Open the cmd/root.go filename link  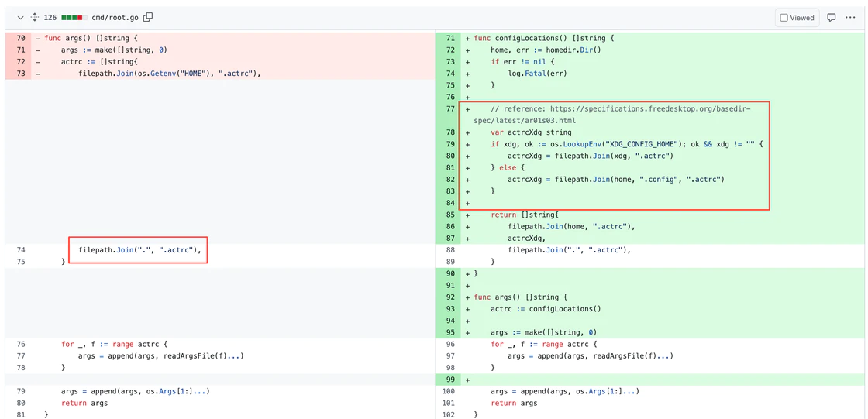click(115, 17)
